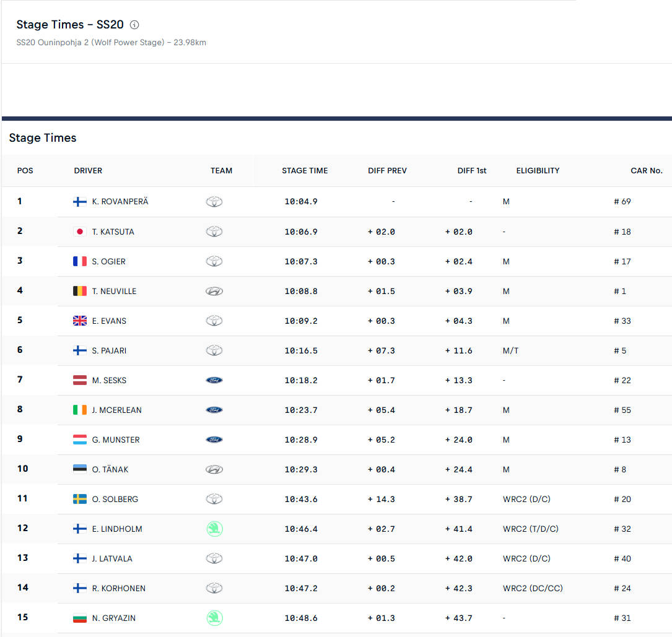Click the DRIVER column header
Viewport: 672px width, 637px height.
[x=89, y=170]
